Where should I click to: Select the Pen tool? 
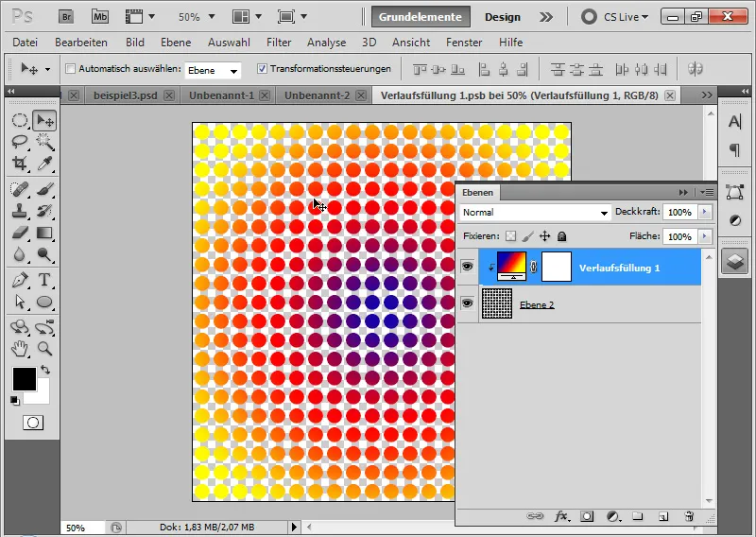coord(20,279)
